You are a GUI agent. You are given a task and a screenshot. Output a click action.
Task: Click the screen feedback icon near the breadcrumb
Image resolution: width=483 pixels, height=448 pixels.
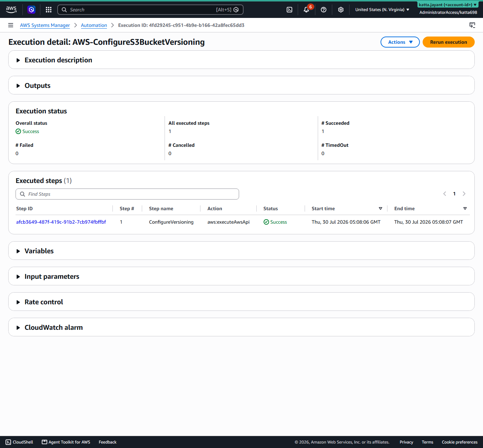click(x=472, y=25)
